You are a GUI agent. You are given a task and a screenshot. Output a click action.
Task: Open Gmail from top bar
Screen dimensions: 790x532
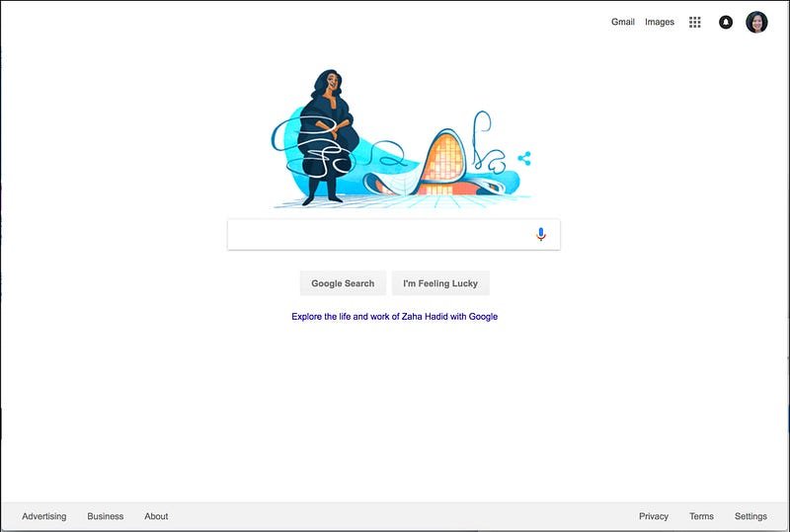coord(623,22)
